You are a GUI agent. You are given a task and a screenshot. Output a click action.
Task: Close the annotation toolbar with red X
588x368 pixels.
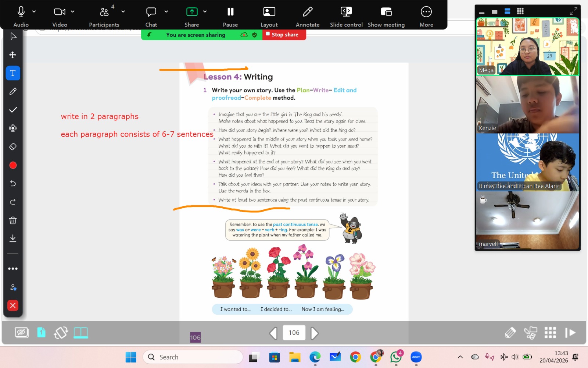pos(13,305)
